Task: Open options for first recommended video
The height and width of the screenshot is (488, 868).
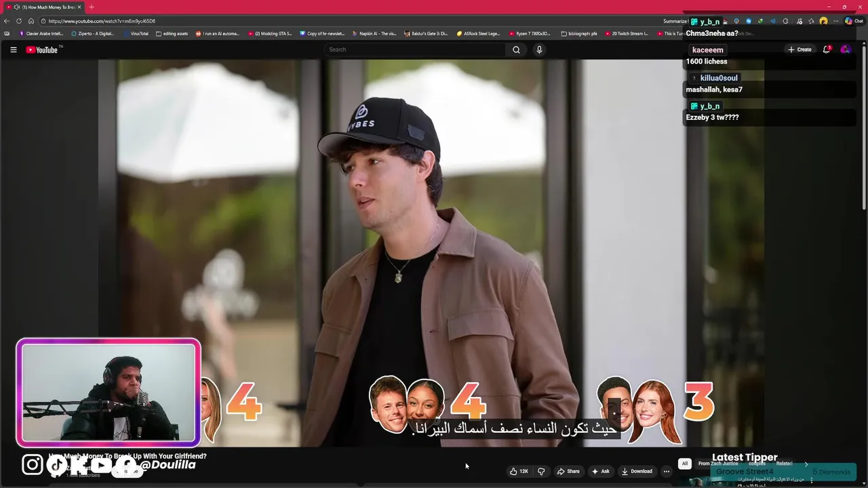Action: (x=812, y=480)
